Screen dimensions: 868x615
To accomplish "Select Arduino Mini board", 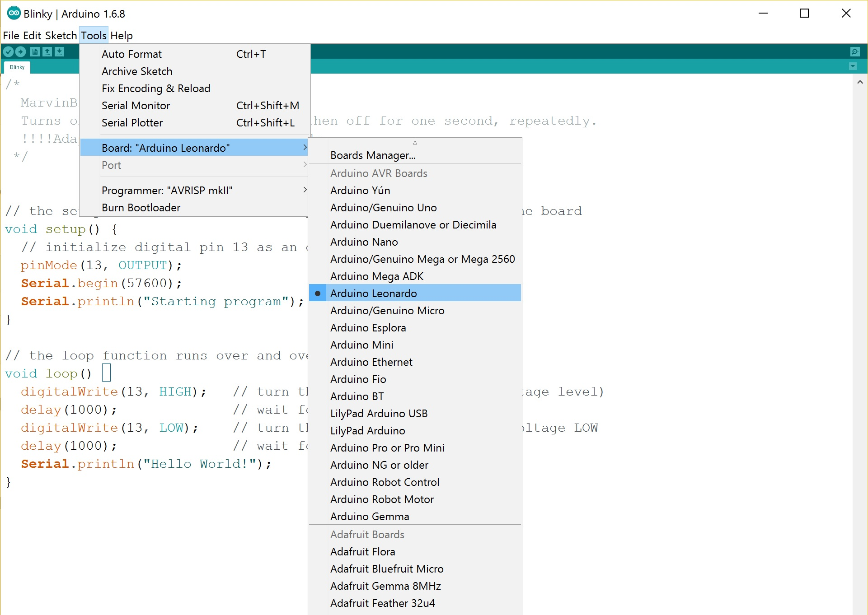I will [x=415, y=345].
